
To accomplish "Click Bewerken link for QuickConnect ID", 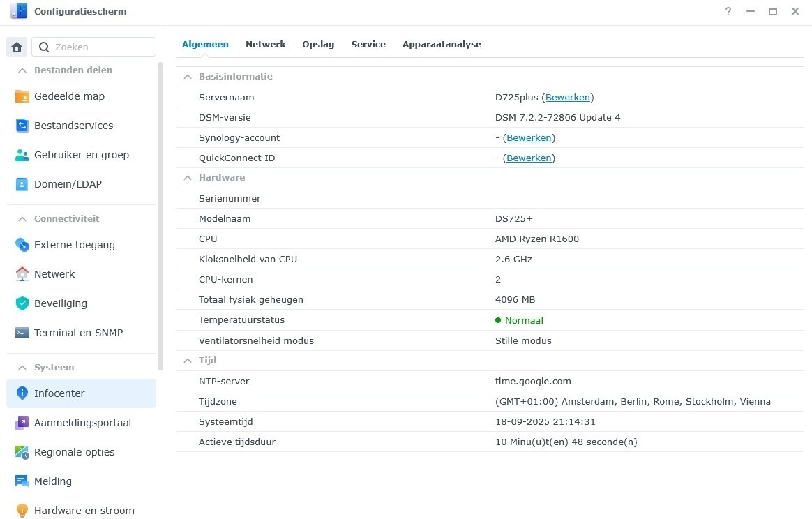I will (x=529, y=158).
